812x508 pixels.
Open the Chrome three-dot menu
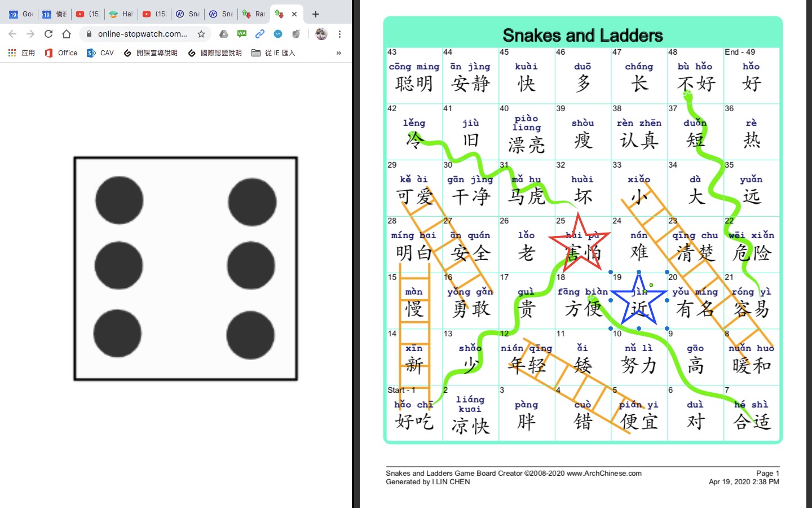click(x=339, y=34)
